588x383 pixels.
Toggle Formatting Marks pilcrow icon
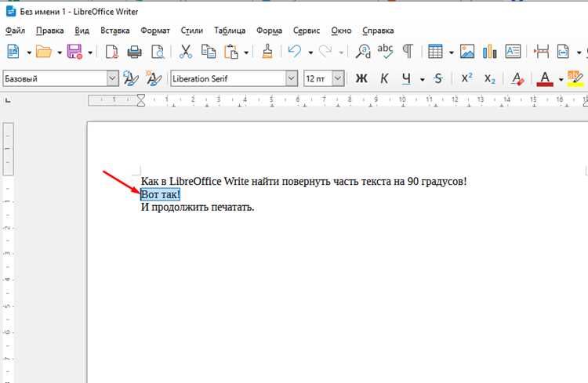(x=408, y=52)
